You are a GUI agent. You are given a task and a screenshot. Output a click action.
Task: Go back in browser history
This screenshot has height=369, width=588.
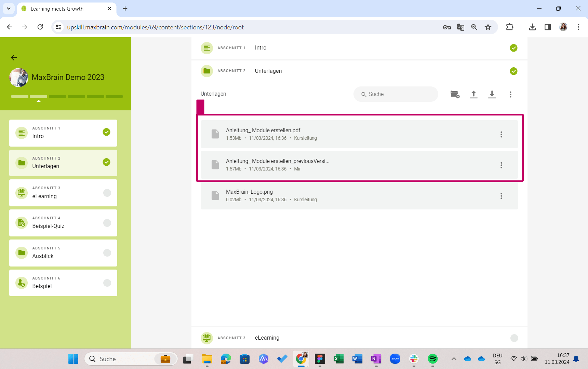point(10,27)
